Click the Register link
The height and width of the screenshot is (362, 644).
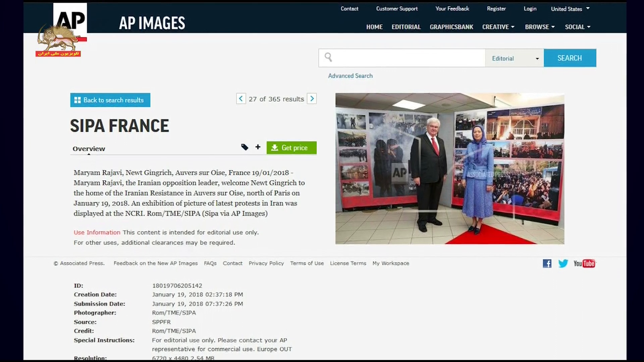pyautogui.click(x=496, y=9)
